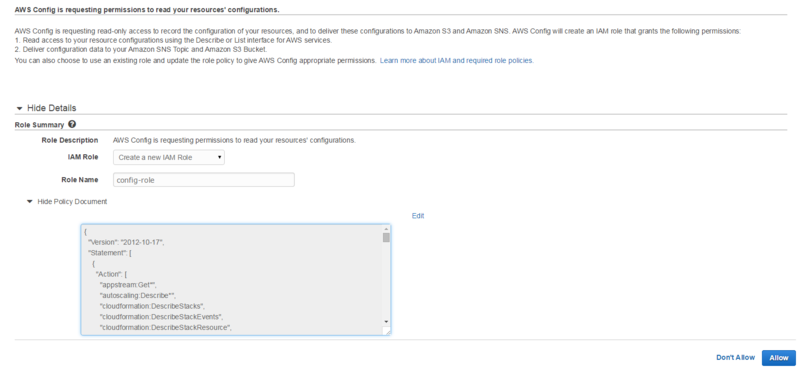The width and height of the screenshot is (800, 370).
Task: Place cursor on "cloudformation:DescribeStacks" line
Action: 153,306
